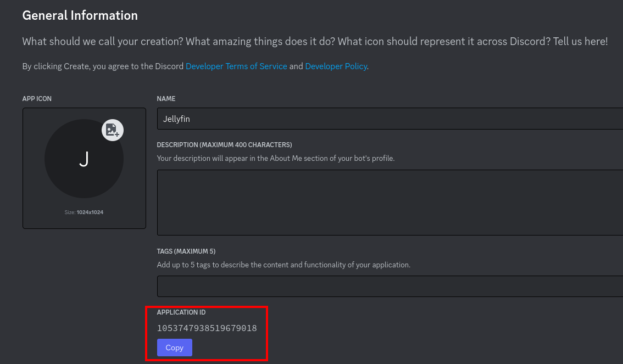623x364 pixels.
Task: Click the DESCRIPTION MAXIMUM 400 CHARACTERS label
Action: pyautogui.click(x=224, y=144)
